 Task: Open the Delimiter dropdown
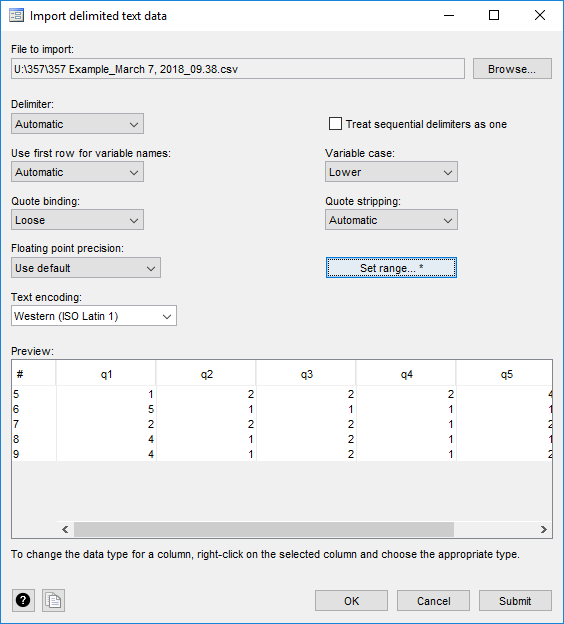(77, 124)
